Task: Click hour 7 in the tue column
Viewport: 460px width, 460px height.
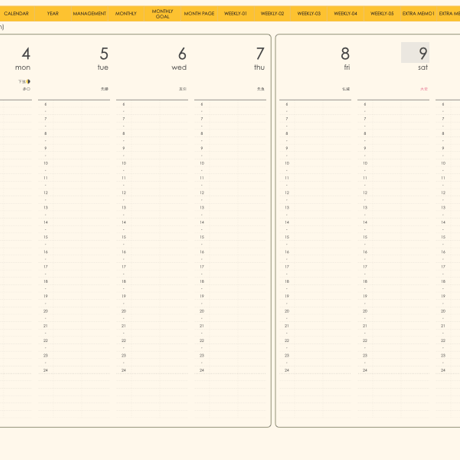Action: click(46, 119)
